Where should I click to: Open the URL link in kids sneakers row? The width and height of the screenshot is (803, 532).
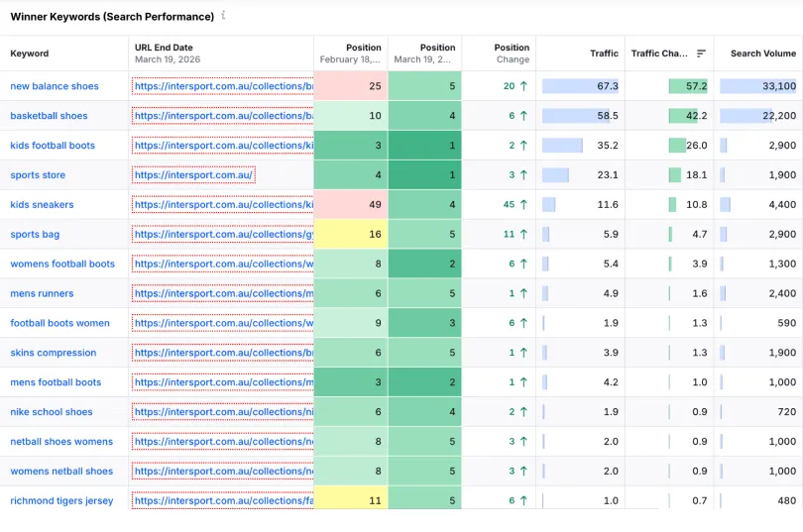pos(223,205)
